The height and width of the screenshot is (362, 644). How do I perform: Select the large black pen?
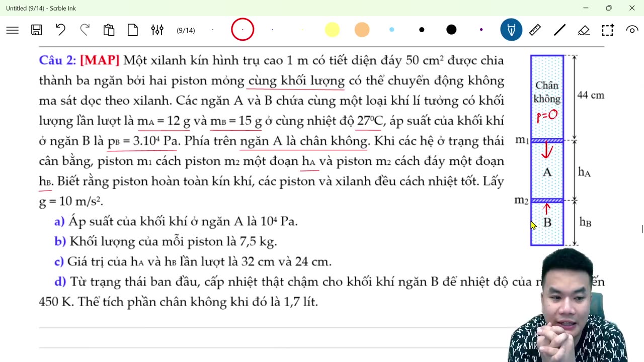tap(451, 30)
